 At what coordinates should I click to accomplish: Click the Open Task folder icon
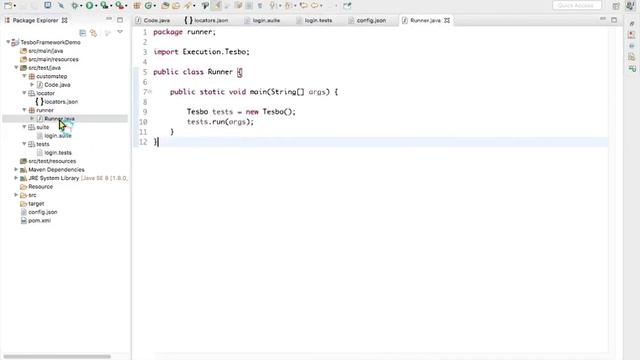176,5
